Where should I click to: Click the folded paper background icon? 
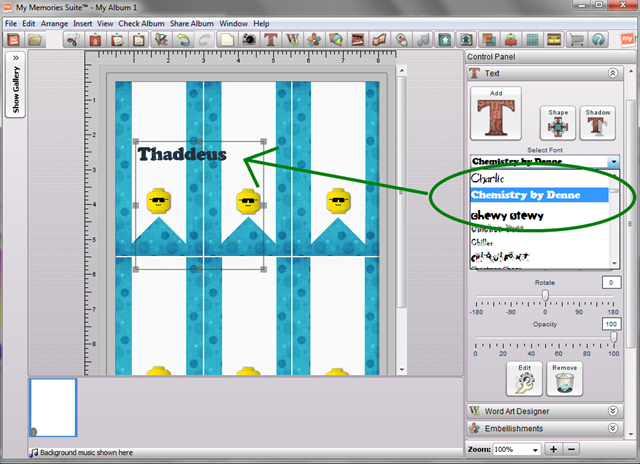379,40
